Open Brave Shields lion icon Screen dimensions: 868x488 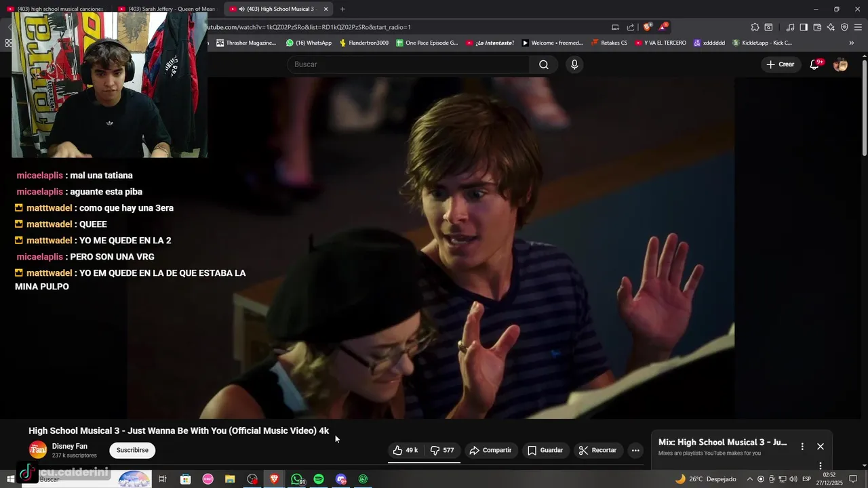pyautogui.click(x=648, y=27)
